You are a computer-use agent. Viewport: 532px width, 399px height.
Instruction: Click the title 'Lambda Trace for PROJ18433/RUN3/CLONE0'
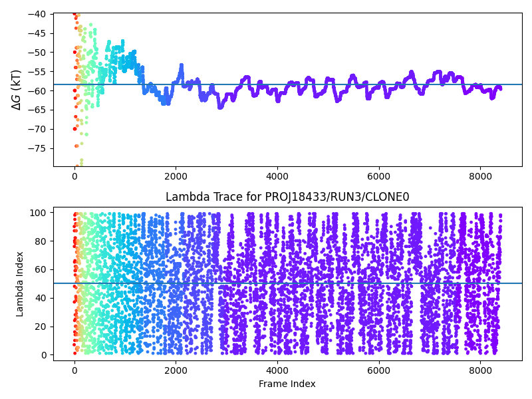point(287,197)
